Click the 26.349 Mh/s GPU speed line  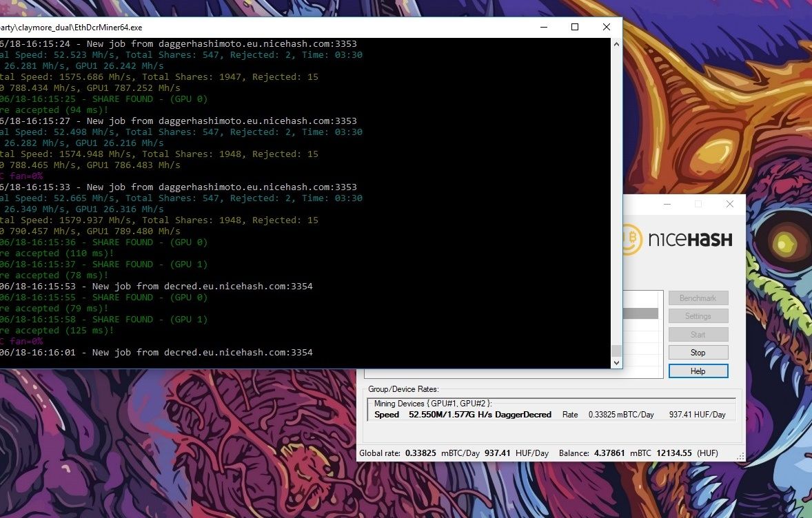82,209
